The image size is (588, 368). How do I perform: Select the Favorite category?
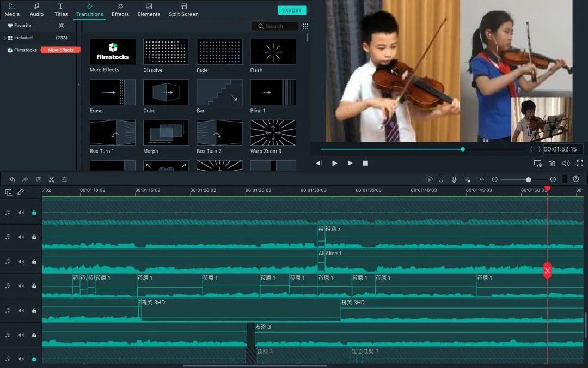pos(22,26)
